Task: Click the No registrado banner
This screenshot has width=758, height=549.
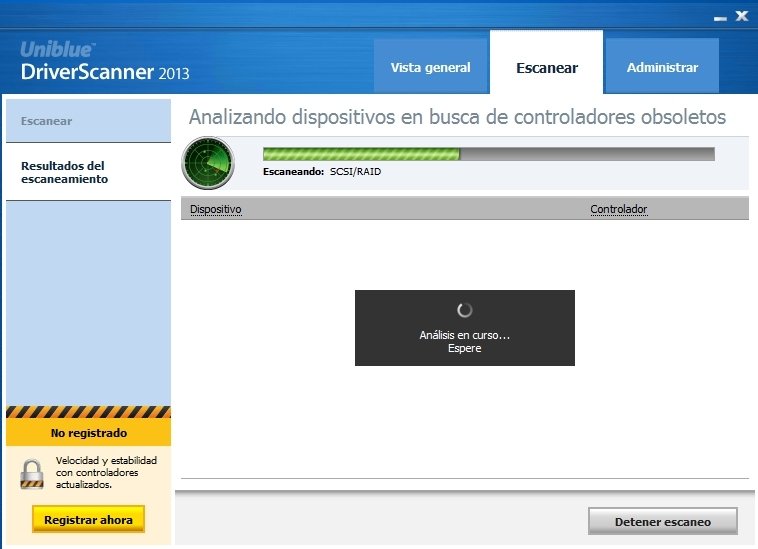Action: pyautogui.click(x=88, y=433)
